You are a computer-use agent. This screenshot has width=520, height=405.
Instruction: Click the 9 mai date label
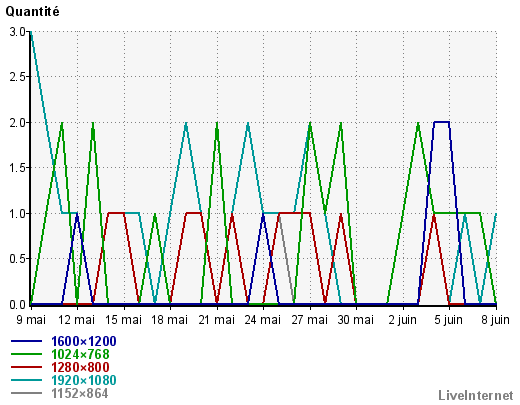pos(31,320)
